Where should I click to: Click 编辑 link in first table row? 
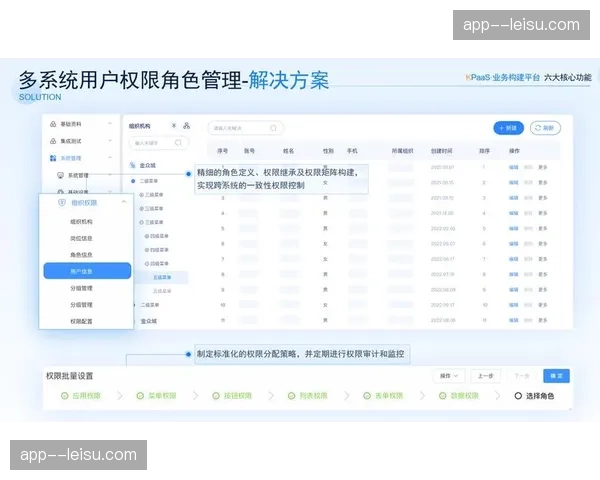point(513,167)
